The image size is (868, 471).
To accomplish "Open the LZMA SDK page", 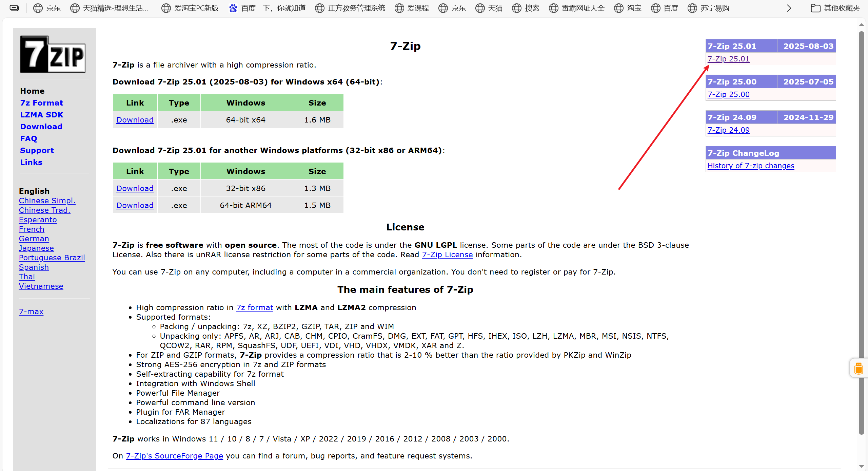I will coord(41,115).
